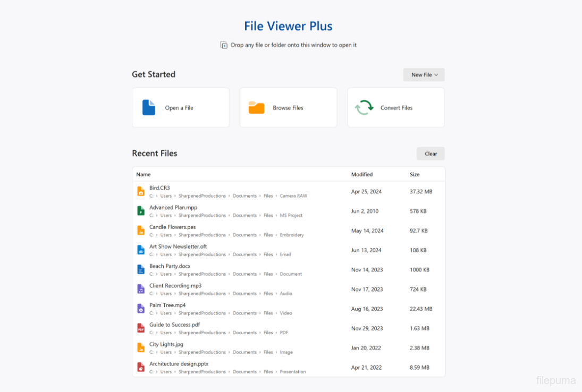
Task: Open City Lights.jpg from recent files
Action: tap(166, 344)
